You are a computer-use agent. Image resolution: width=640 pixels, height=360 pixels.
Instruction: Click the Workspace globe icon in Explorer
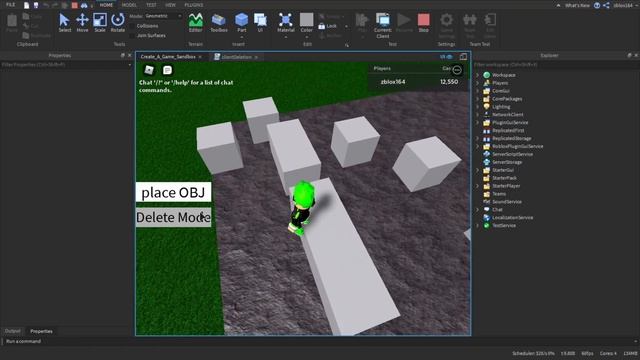[487, 75]
